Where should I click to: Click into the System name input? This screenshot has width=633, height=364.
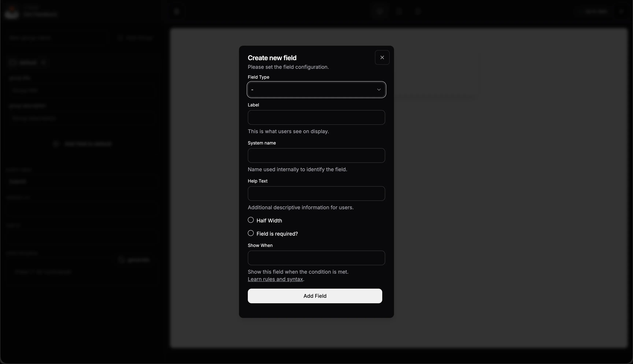[316, 155]
